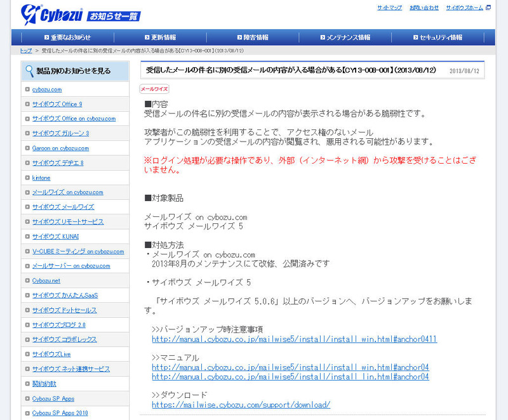
Task: Click the arrow bullet next to kintone
Action: pos(27,178)
